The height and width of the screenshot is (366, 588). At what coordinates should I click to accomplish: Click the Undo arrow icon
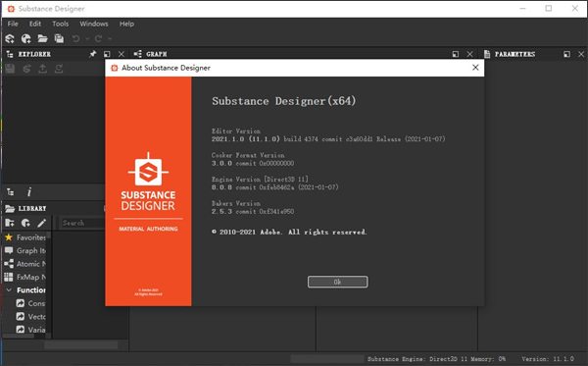75,38
